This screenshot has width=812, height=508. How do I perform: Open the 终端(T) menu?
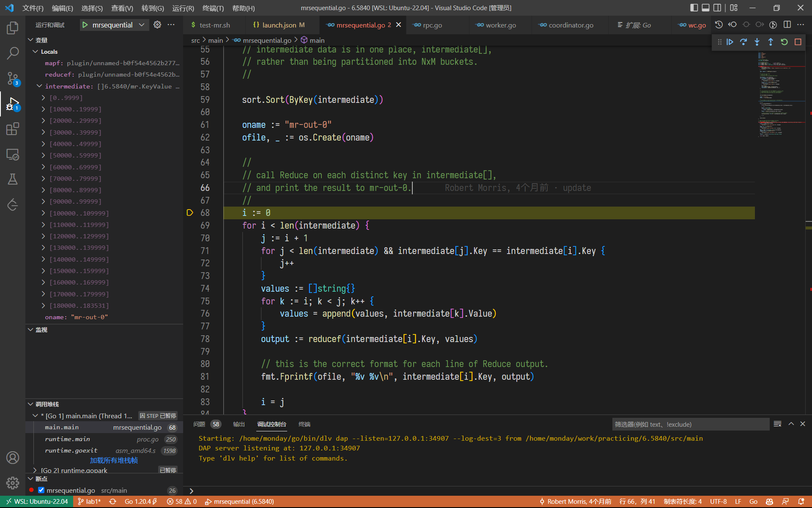point(213,8)
